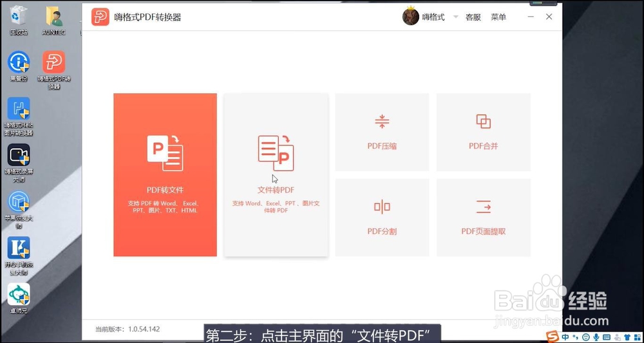Toggle Sogou punctuation mode button
This screenshot has width=644, height=343.
[x=576, y=337]
